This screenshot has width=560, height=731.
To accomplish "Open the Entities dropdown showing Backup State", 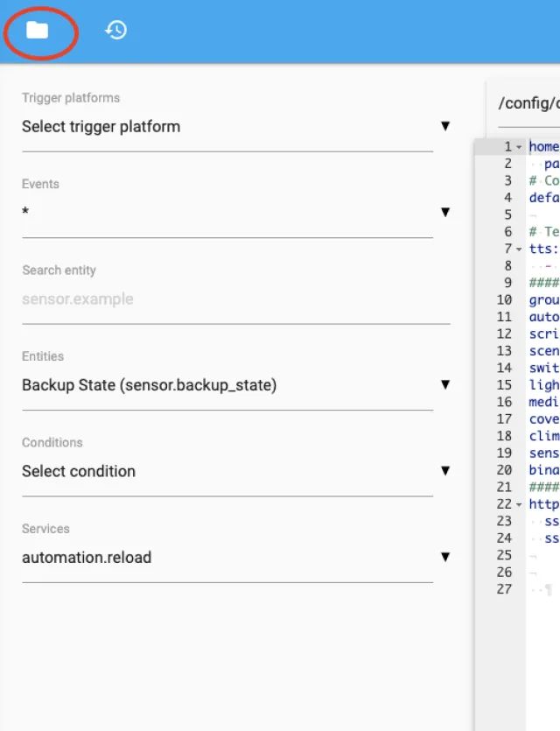I will [x=227, y=385].
